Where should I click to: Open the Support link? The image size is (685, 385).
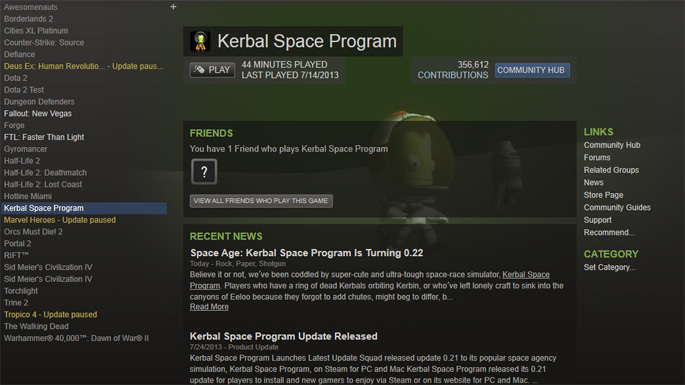click(597, 220)
